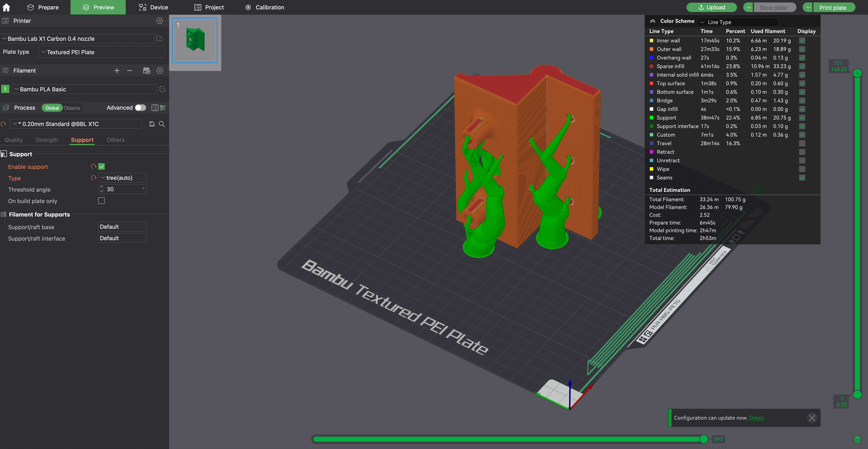Viewport: 868px width, 449px height.
Task: Hide Outer wall lines in preview
Action: click(802, 49)
